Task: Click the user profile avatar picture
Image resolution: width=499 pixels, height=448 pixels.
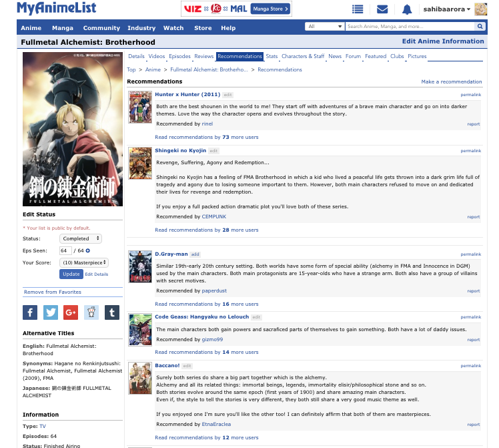Action: [x=480, y=9]
